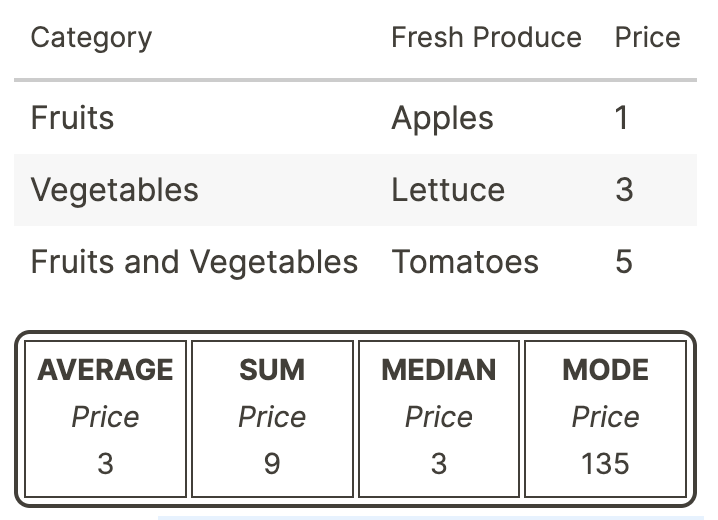Click the Price column header
This screenshot has height=520, width=718.
click(x=647, y=38)
